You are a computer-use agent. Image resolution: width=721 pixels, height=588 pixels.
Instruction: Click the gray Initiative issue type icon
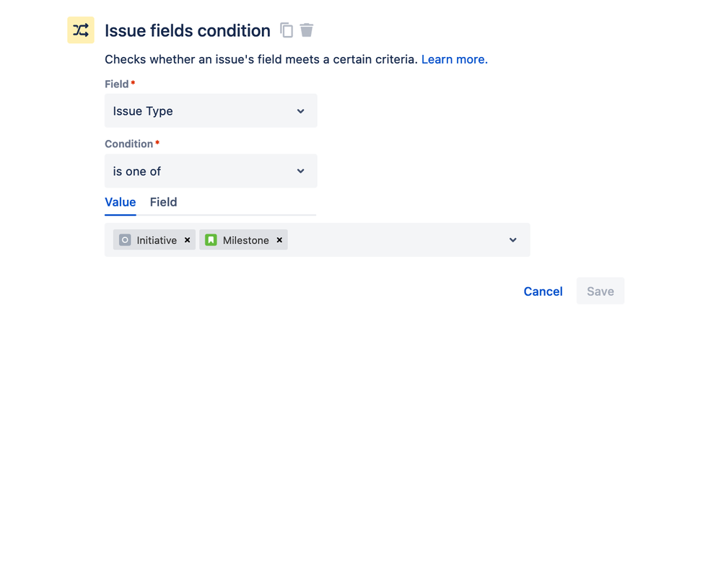point(125,240)
